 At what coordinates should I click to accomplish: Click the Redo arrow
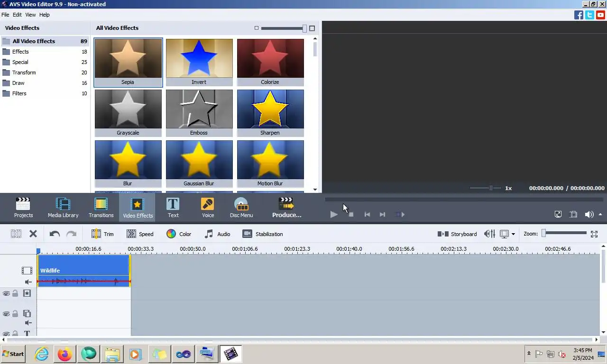coord(71,234)
